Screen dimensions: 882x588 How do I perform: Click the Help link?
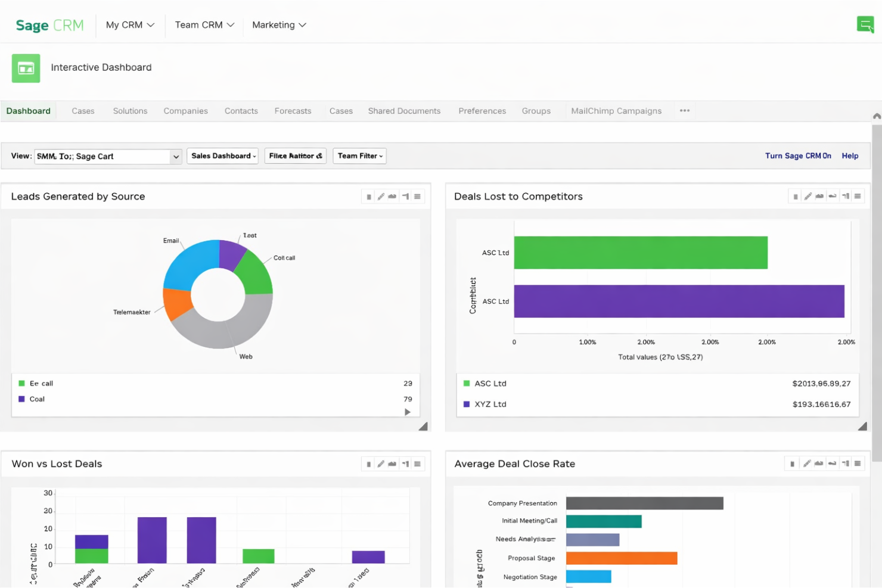pyautogui.click(x=850, y=155)
